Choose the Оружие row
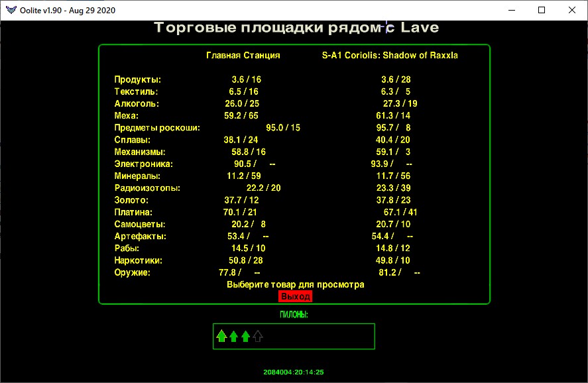 coord(133,272)
